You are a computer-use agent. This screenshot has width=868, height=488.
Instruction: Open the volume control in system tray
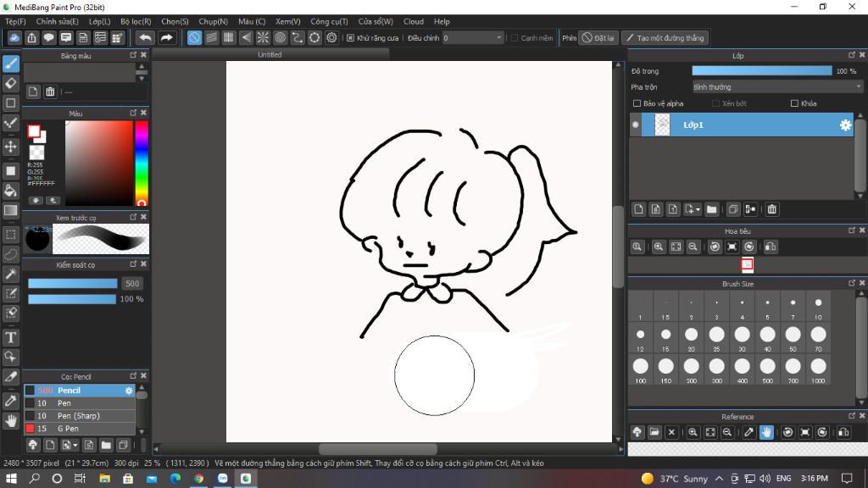[765, 479]
